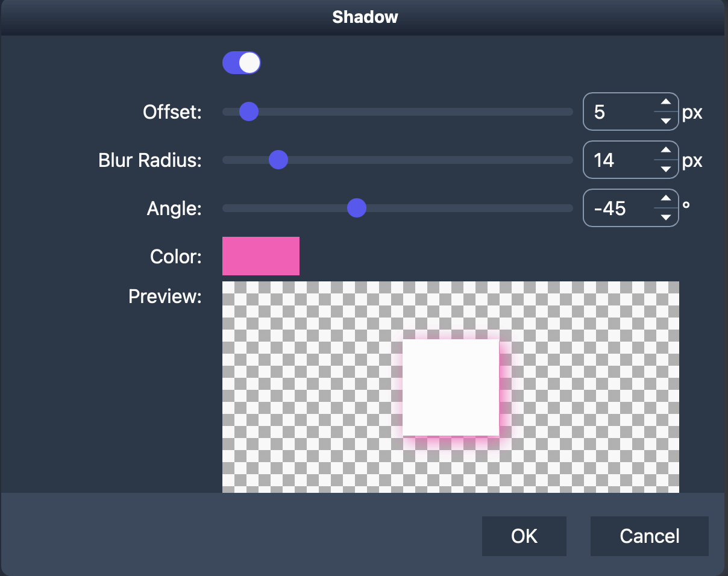Select the Offset slider handle
728x576 pixels.
coord(249,111)
